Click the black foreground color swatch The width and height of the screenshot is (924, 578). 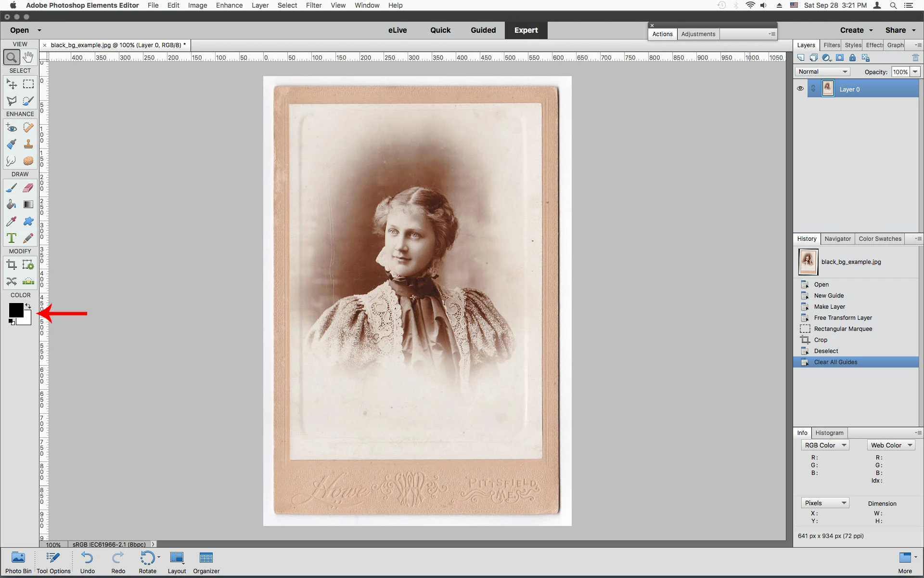coord(15,310)
